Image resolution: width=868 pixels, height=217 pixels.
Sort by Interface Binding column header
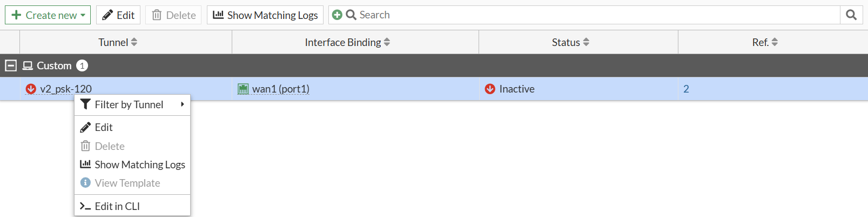click(x=347, y=42)
